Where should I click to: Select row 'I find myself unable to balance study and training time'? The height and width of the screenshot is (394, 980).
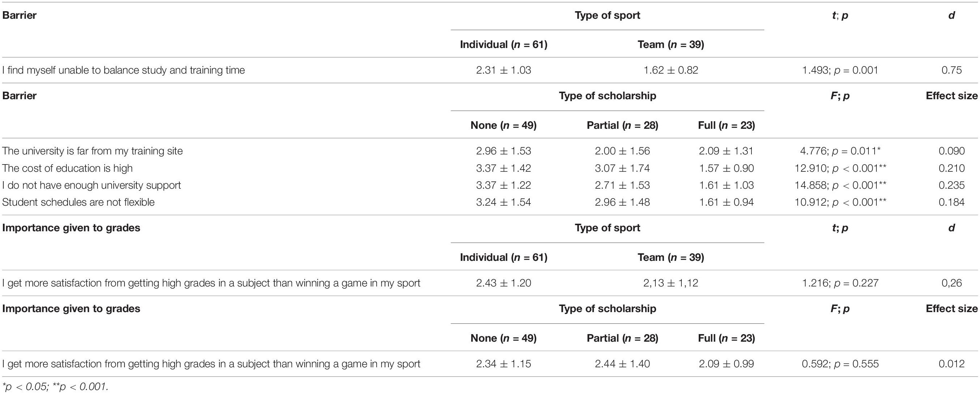[490, 70]
